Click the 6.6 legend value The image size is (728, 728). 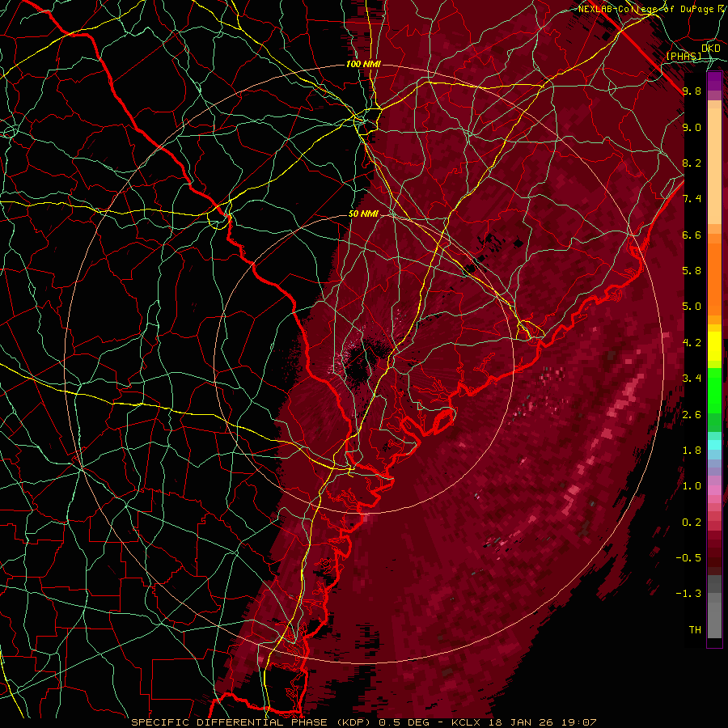692,235
